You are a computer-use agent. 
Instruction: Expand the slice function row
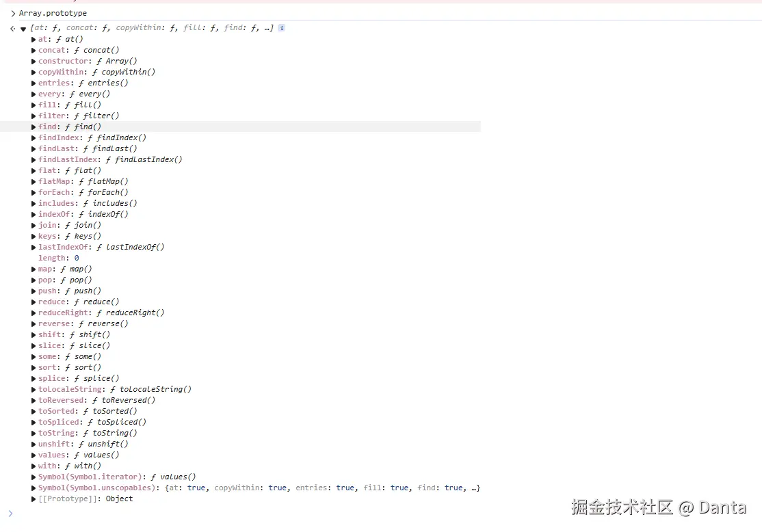pos(34,346)
